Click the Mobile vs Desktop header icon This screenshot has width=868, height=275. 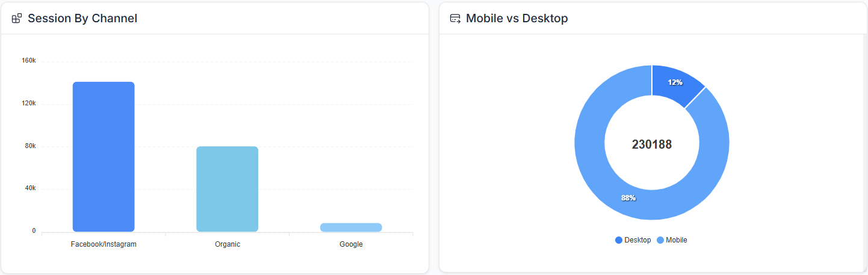click(455, 19)
